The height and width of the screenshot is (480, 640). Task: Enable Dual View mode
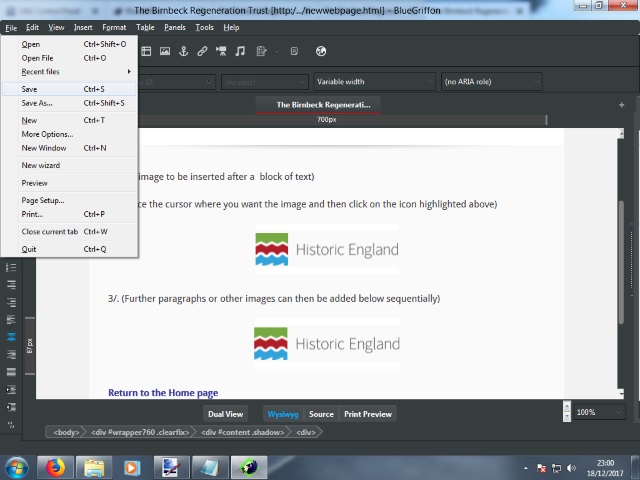click(225, 413)
